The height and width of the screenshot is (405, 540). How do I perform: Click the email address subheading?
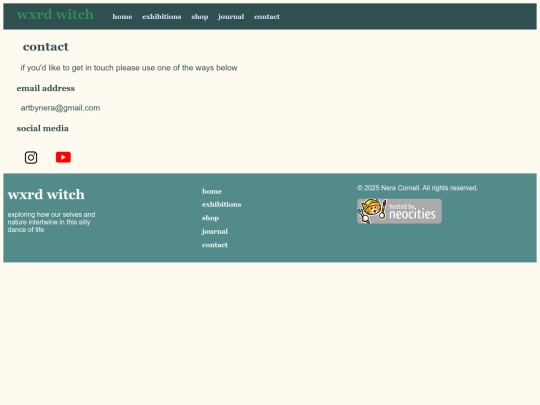[46, 88]
